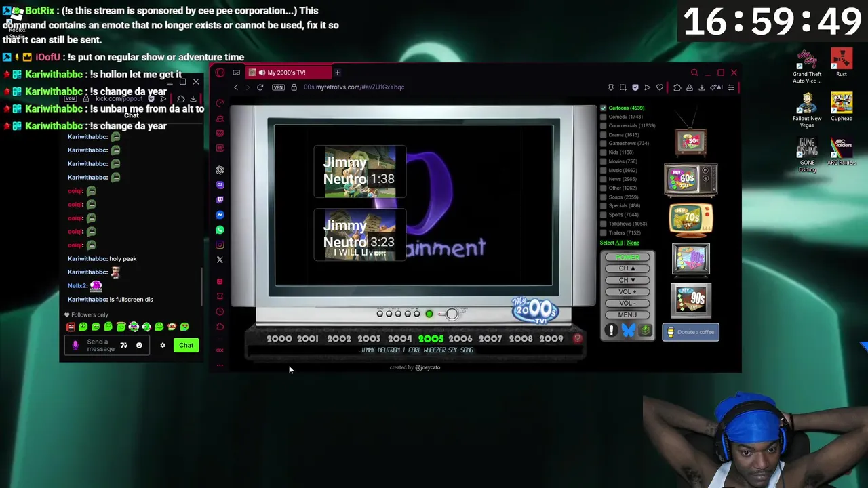868x488 pixels.
Task: Open Messenger in the browser sidebar
Action: [220, 215]
